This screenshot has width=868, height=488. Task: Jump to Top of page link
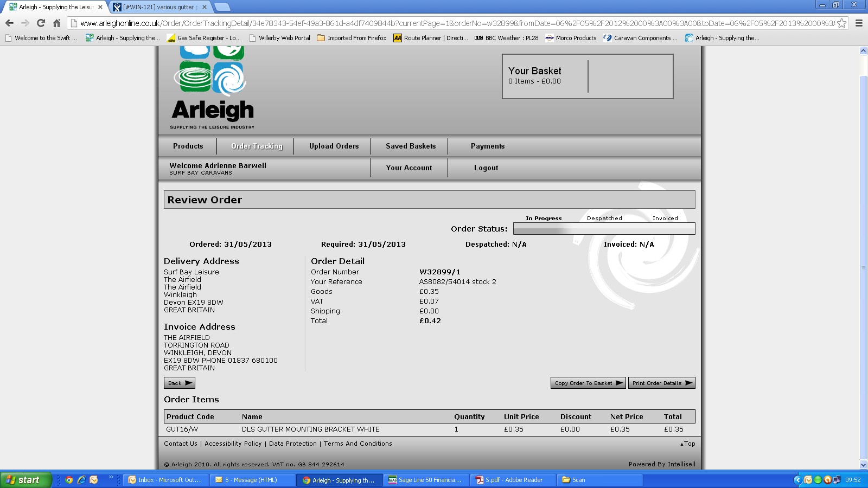pyautogui.click(x=688, y=444)
